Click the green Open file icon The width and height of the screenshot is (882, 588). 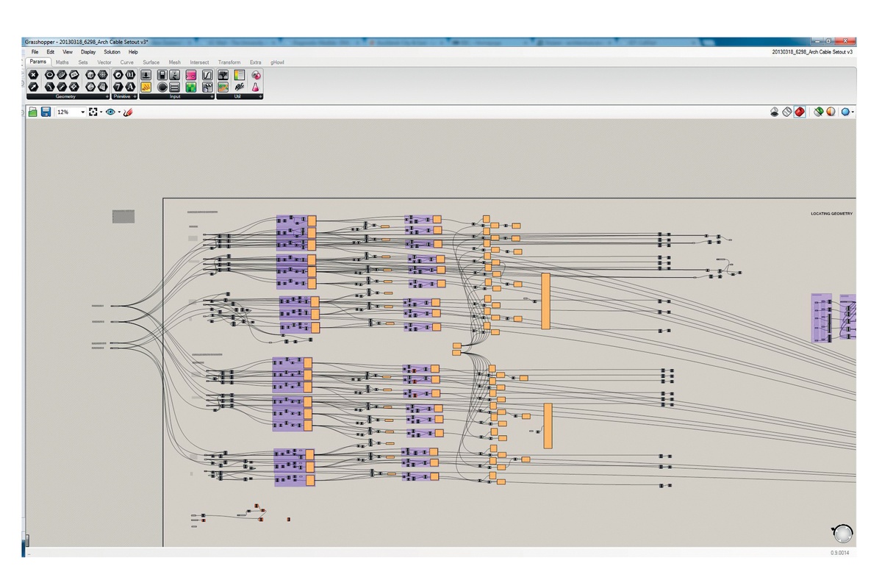coord(32,112)
